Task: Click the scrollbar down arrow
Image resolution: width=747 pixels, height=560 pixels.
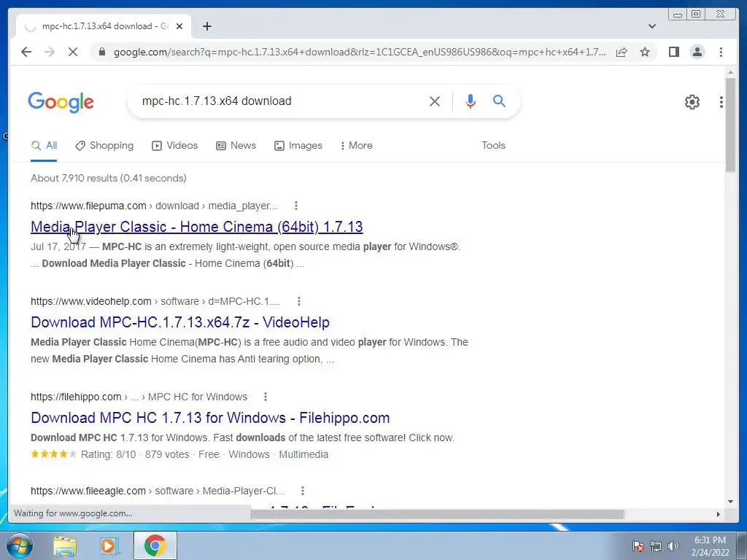Action: pos(730,501)
